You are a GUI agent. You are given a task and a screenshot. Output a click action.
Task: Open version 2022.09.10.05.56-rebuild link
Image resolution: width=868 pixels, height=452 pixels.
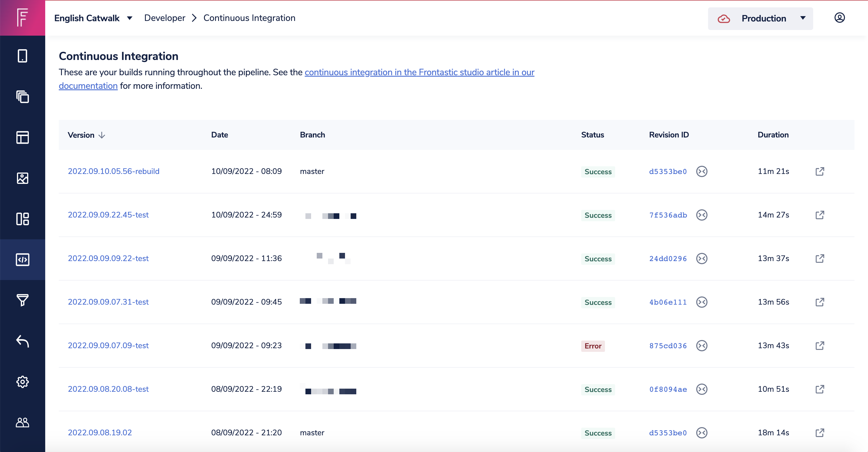point(114,171)
